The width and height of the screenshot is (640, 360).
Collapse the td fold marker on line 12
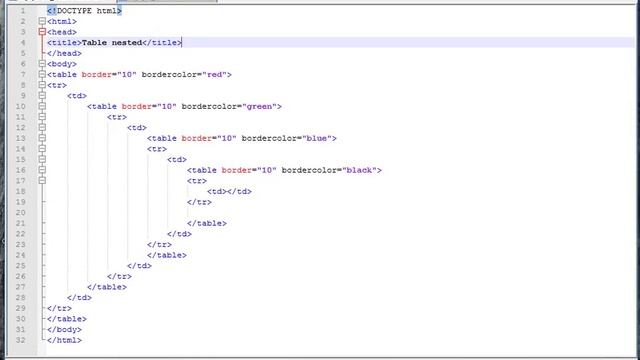click(42, 127)
